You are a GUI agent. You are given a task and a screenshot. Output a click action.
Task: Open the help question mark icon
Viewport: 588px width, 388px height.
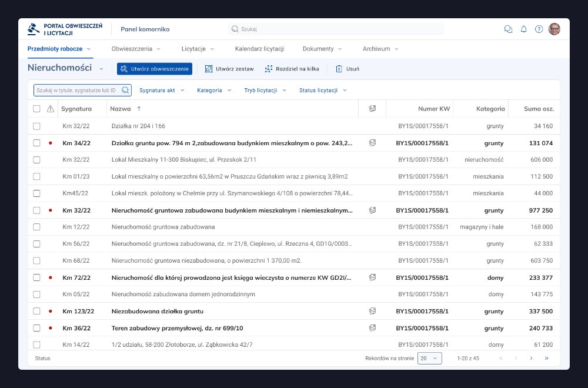tap(539, 29)
